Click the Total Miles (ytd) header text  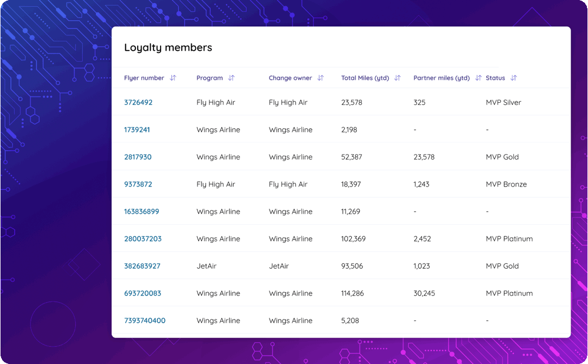(x=365, y=78)
